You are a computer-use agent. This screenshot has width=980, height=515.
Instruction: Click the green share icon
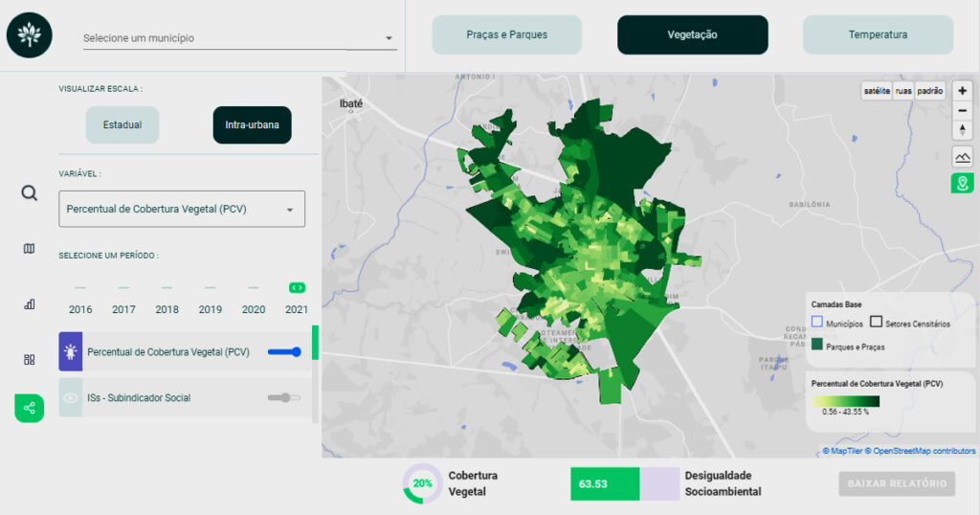tap(30, 408)
